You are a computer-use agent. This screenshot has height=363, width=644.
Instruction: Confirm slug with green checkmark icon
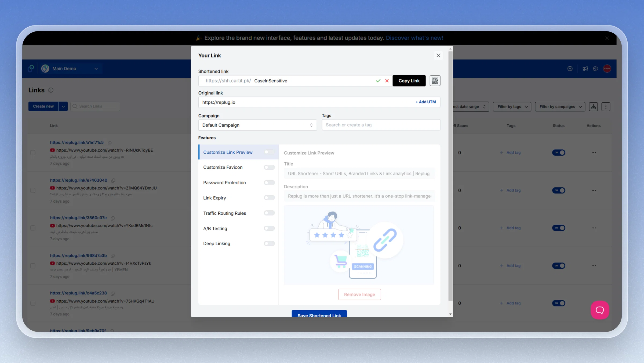[378, 81]
